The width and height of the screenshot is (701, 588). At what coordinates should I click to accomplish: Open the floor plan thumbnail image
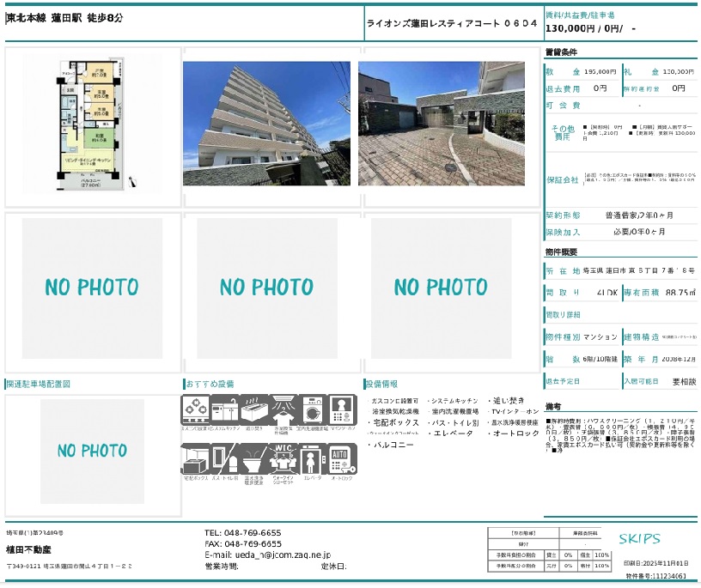coord(93,123)
